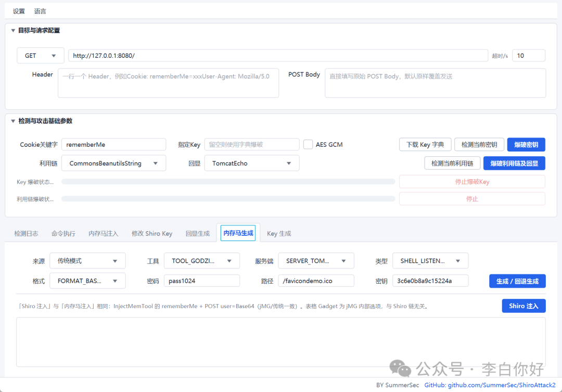Screen dimensions: 562x392
Task: Click the 路径 /favicondemo.ico field
Action: click(x=316, y=281)
